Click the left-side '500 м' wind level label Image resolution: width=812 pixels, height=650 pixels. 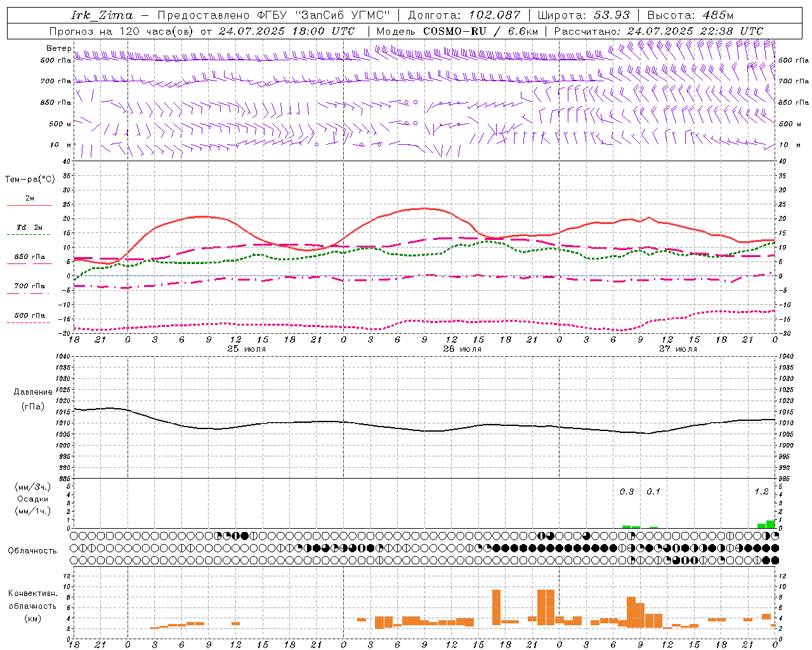[60, 124]
